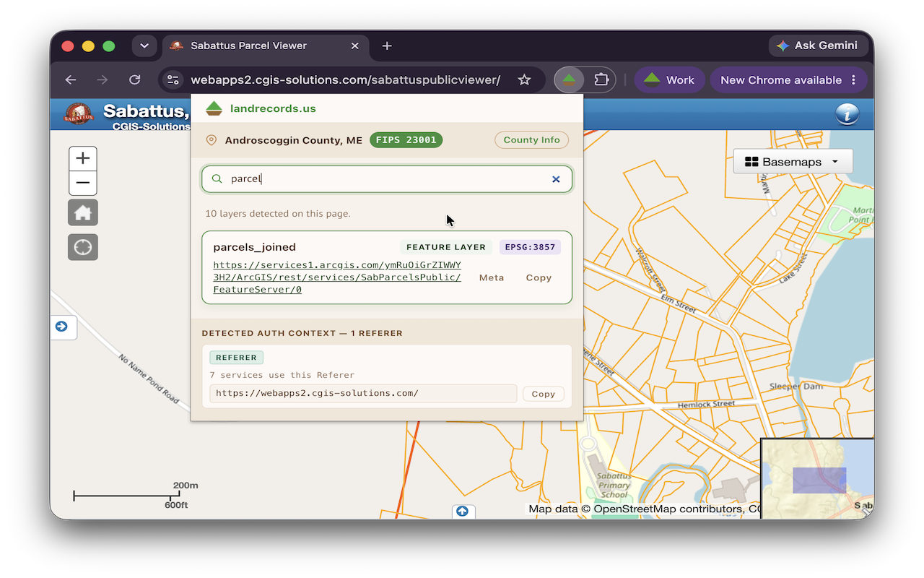Open the Chrome extensions puzzle menu
The image size is (924, 578).
pos(601,80)
